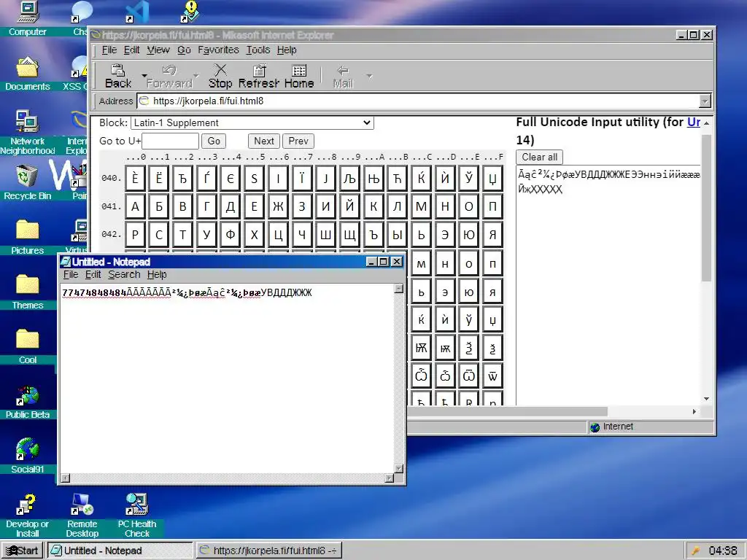Open the Back button history dropdown arrow
Viewport: 747px width, 560px height.
pos(144,76)
